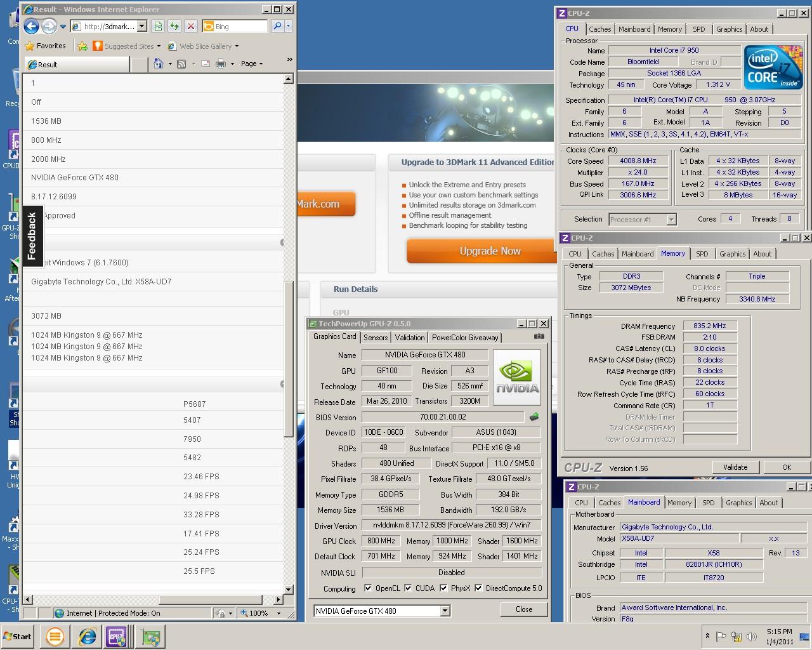Open recent pages dropdown beside Forward
Image resolution: width=812 pixels, height=650 pixels.
pyautogui.click(x=63, y=27)
